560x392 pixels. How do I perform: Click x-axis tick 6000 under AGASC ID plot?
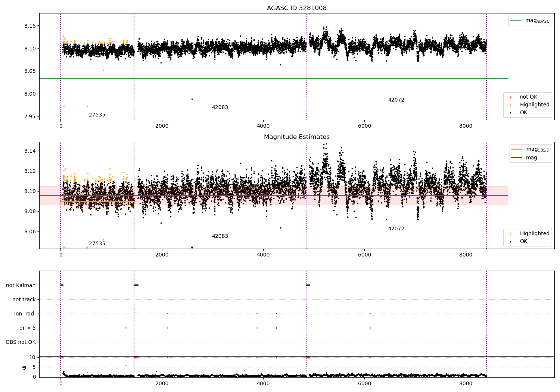coord(365,126)
